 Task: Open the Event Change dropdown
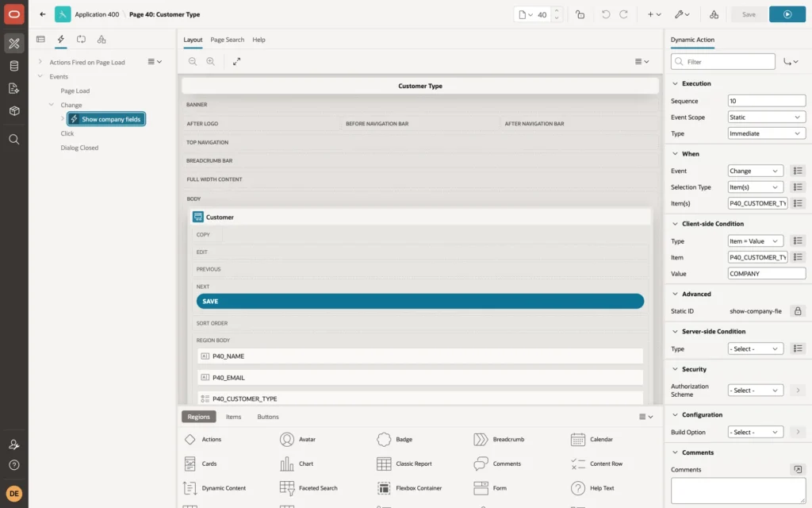pyautogui.click(x=755, y=171)
